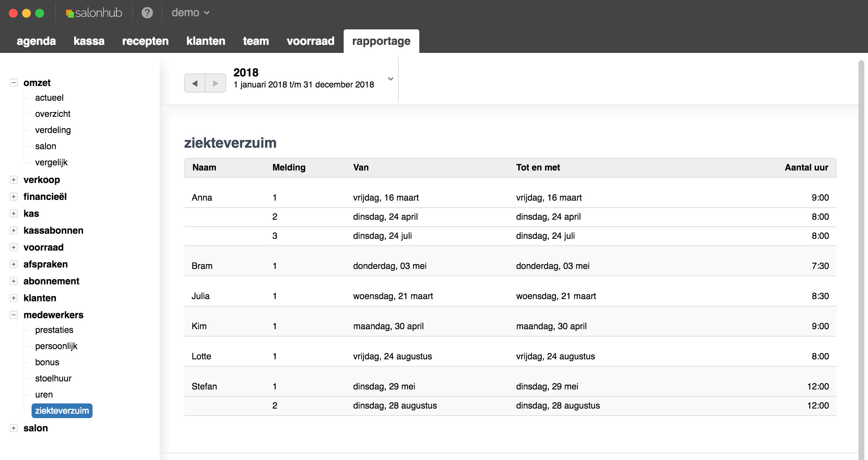Expand the verkoop tree section

coord(14,180)
